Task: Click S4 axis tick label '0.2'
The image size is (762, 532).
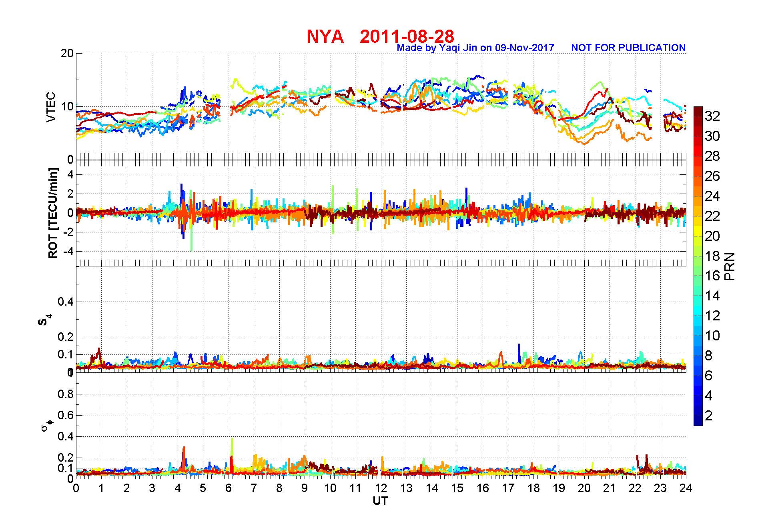Action: click(x=66, y=337)
